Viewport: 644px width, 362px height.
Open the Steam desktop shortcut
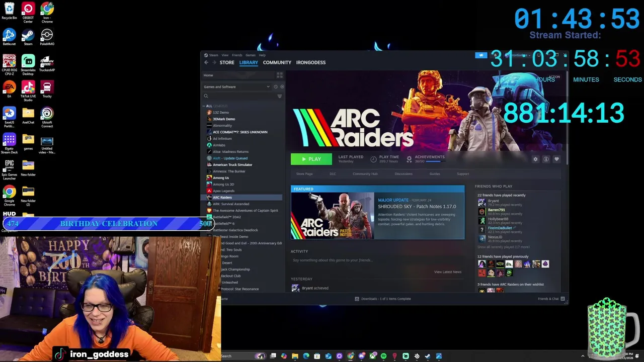click(x=28, y=37)
